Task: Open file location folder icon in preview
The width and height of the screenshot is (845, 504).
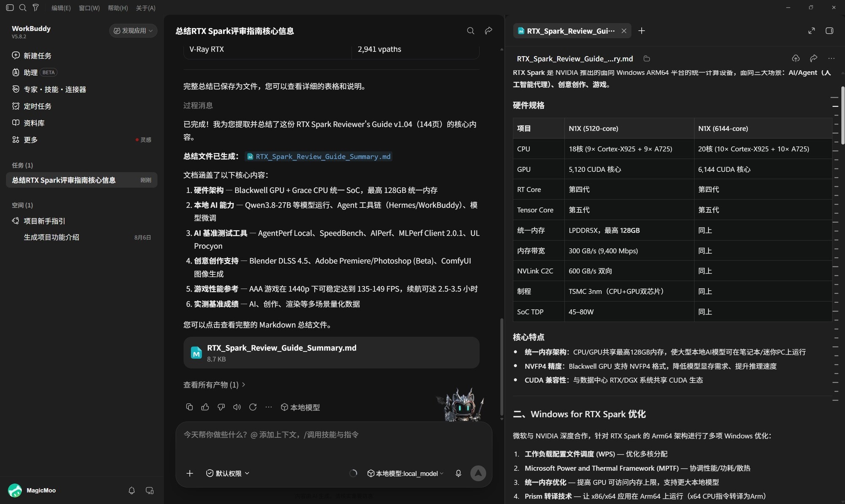Action: (646, 59)
